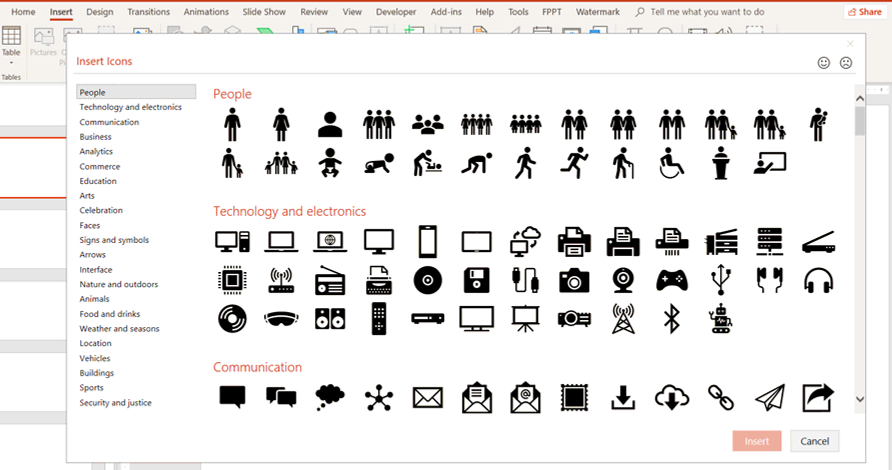Select the smartphone icon
The image size is (892, 470).
[427, 241]
